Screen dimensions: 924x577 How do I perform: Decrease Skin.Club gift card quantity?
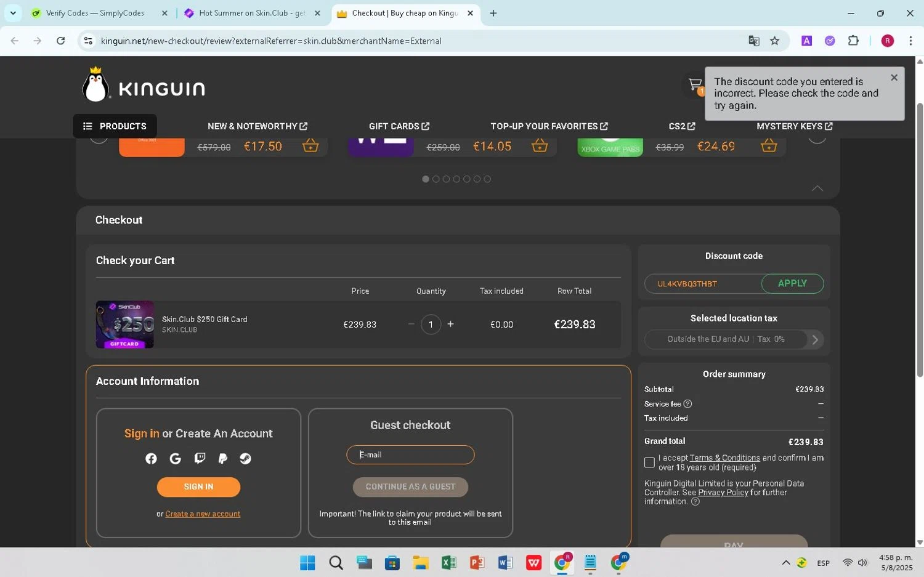click(x=411, y=324)
